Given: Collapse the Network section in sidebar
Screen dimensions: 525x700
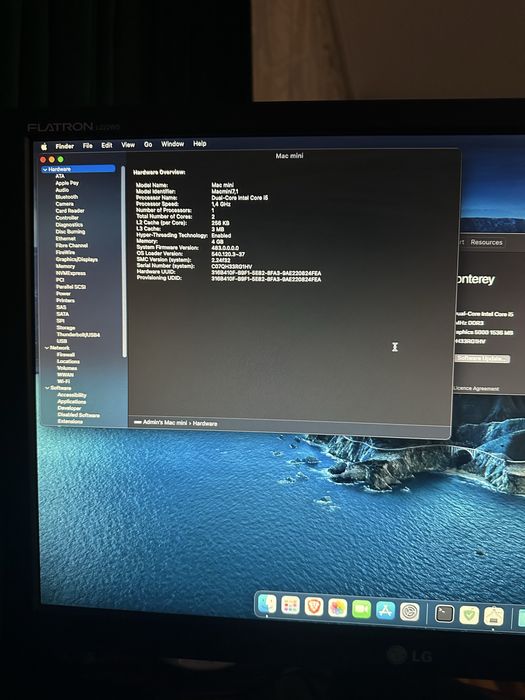Looking at the screenshot, I should click(47, 348).
